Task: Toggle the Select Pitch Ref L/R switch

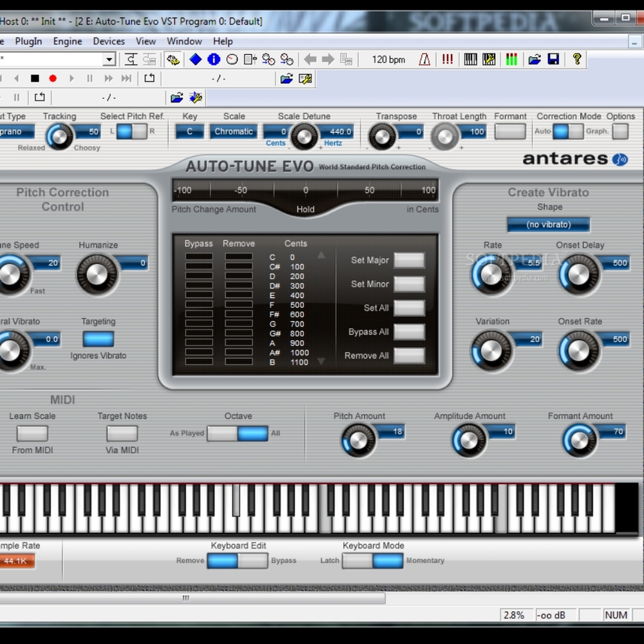Action: [x=132, y=131]
